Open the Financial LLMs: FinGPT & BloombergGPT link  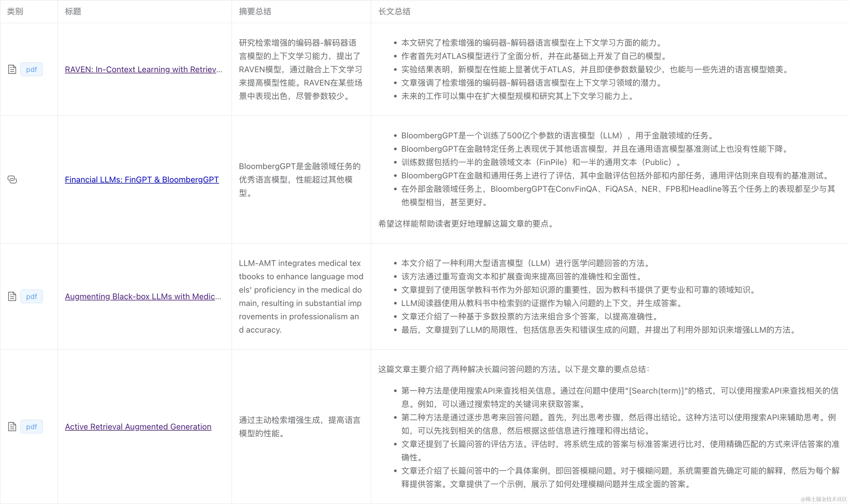(141, 180)
